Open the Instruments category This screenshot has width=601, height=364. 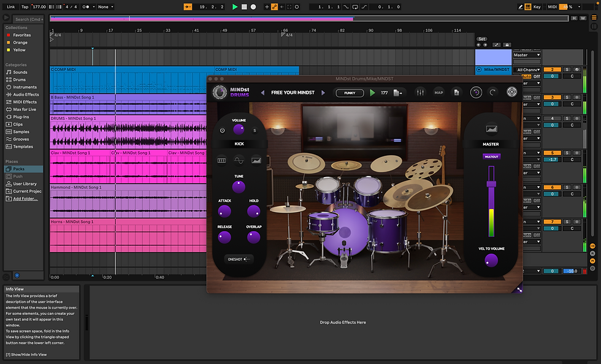point(25,87)
